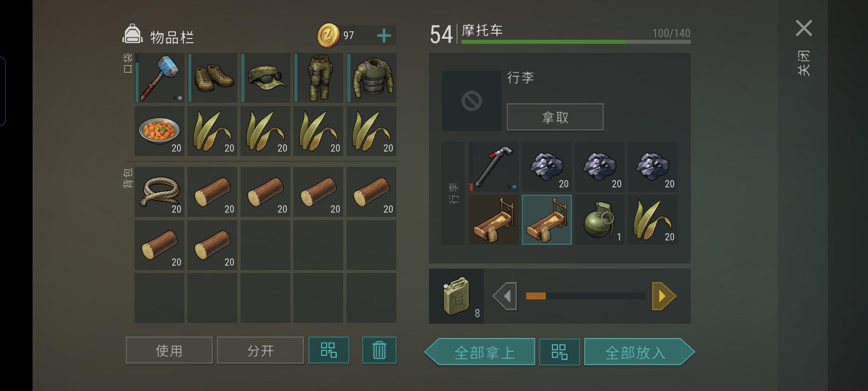The height and width of the screenshot is (391, 868).
Task: Select the highlighted wooden trough item
Action: coord(547,220)
